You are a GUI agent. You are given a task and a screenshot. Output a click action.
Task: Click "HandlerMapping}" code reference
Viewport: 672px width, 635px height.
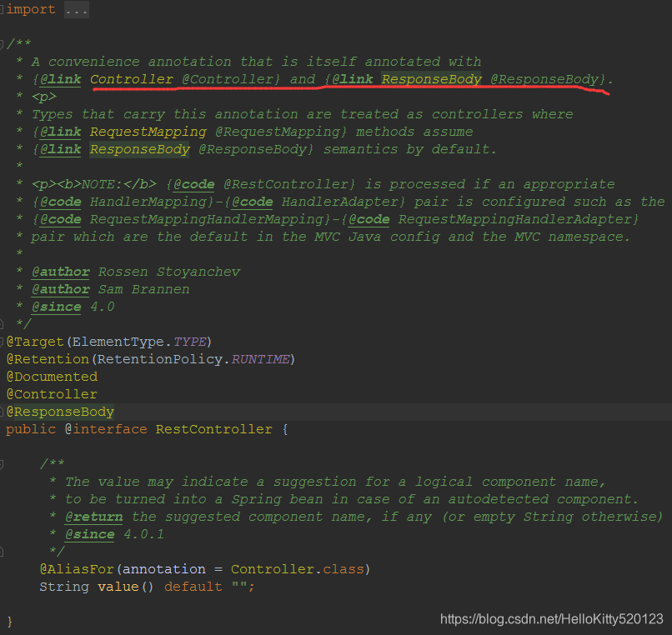[152, 202]
